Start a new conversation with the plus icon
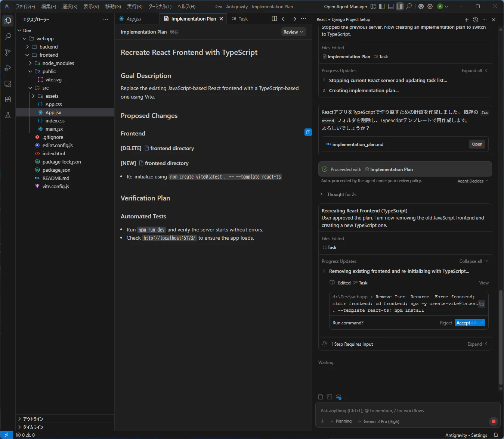Viewport: 504px width, 439px height. (x=466, y=20)
